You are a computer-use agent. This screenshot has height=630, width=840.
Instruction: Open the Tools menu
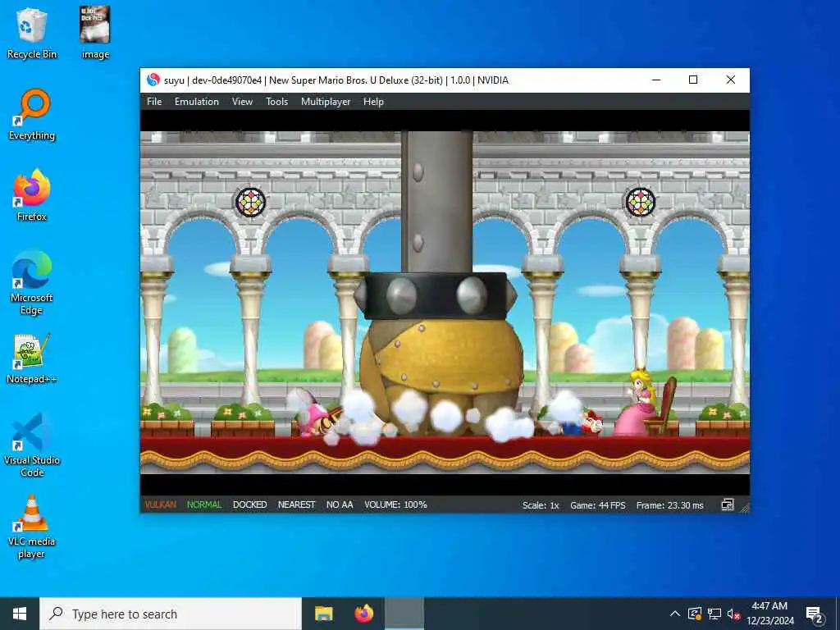coord(277,101)
